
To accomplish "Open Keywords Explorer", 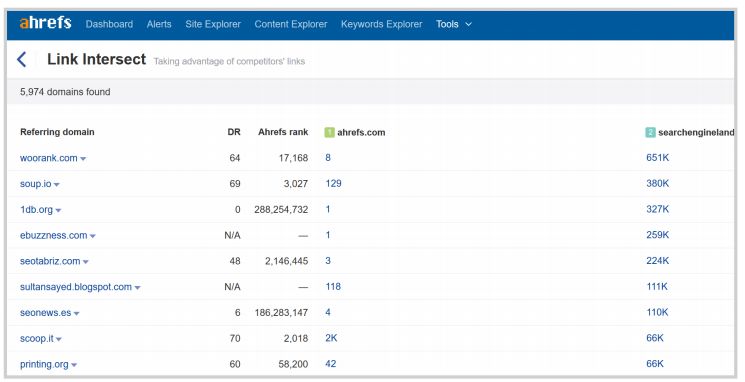I will coord(382,24).
